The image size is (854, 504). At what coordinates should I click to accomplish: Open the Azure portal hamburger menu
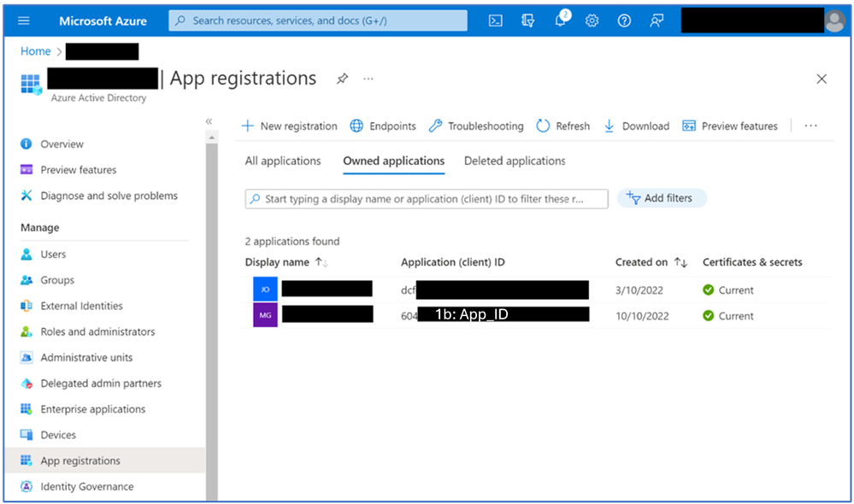[x=23, y=21]
